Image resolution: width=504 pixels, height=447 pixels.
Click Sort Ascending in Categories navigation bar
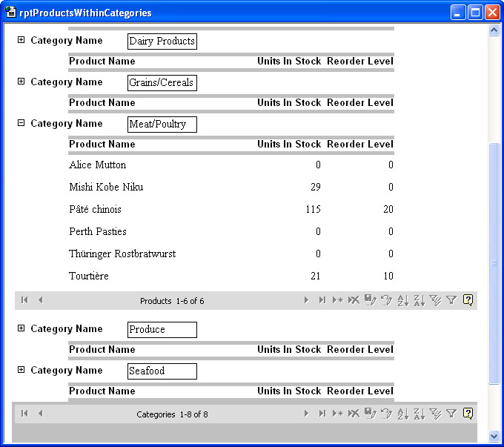(402, 414)
